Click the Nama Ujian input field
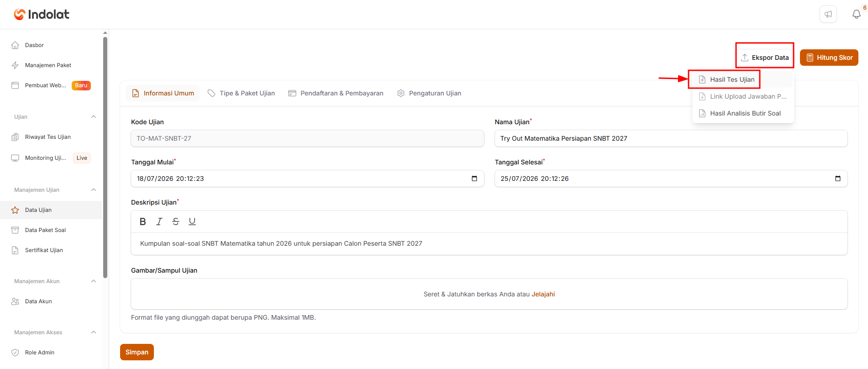Screen dimensions: 868x369 [671, 138]
